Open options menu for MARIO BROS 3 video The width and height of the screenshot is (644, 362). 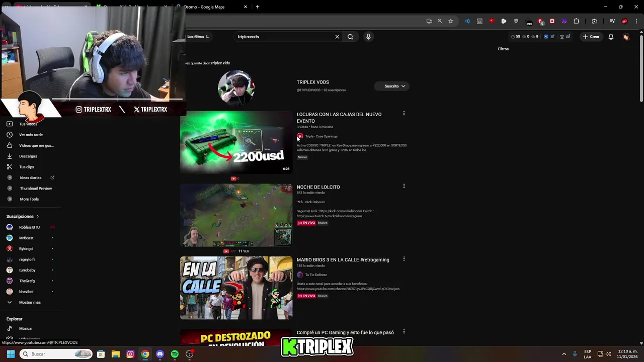[404, 259]
